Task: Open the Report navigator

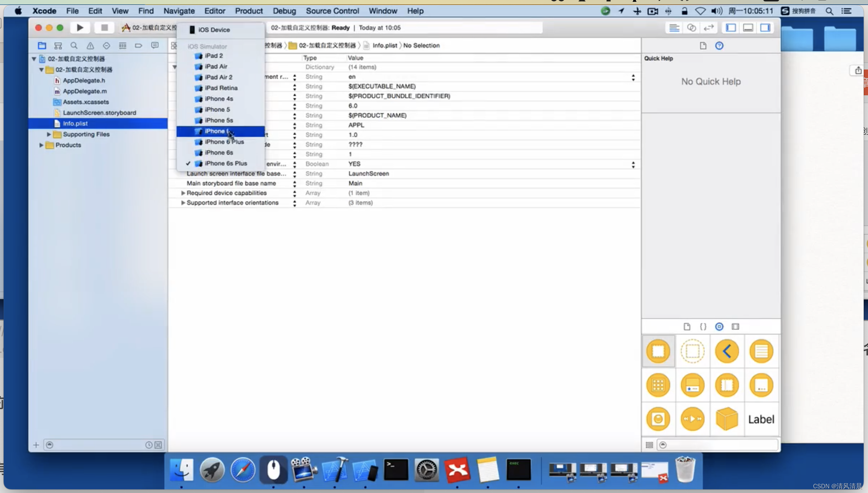Action: pos(155,46)
